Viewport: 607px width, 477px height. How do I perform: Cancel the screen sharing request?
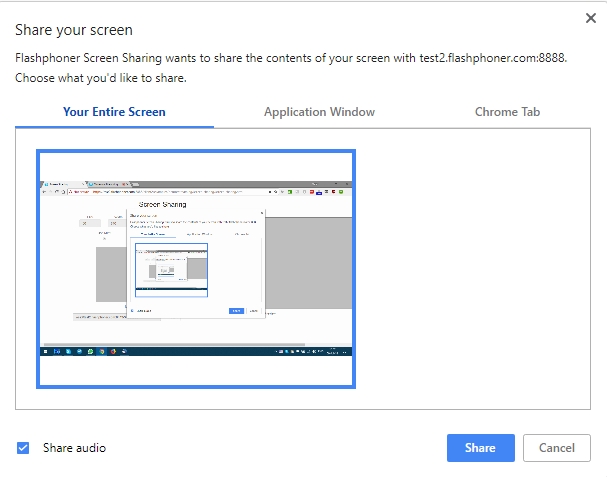click(557, 448)
